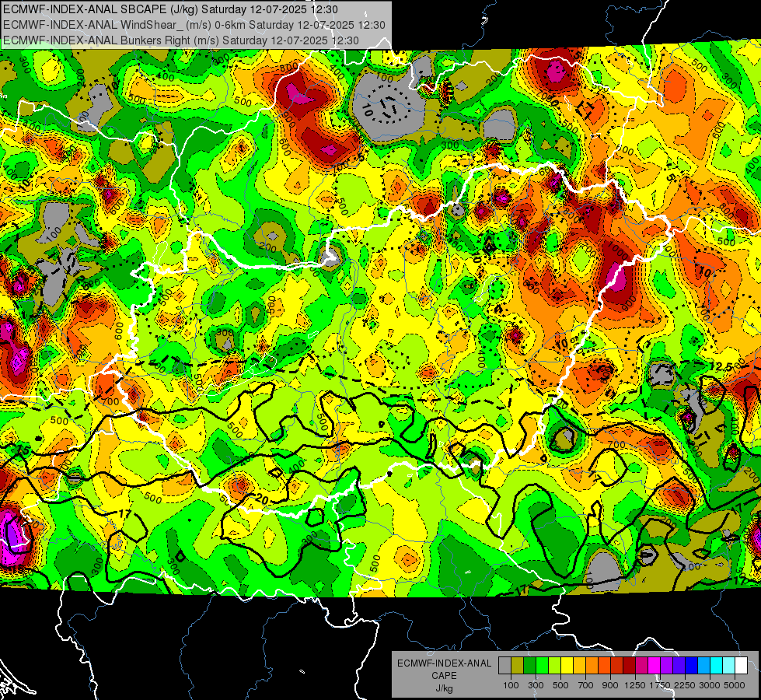The image size is (761, 700).
Task: Click the CAPE label in the legend
Action: (x=444, y=675)
